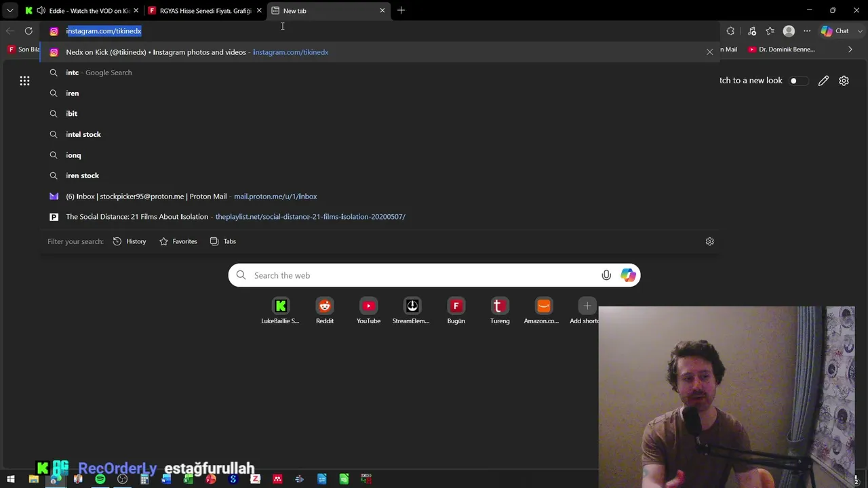Open a new browser tab
Image resolution: width=868 pixels, height=488 pixels.
click(x=401, y=11)
